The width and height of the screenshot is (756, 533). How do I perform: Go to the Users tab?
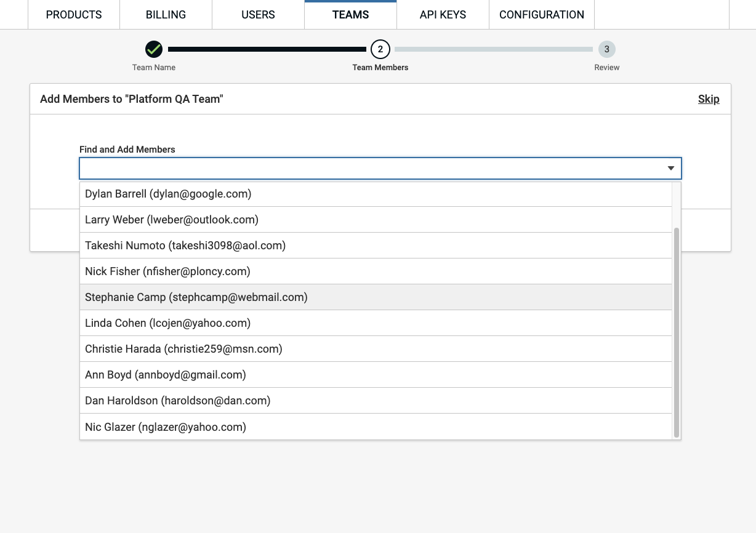coord(258,15)
